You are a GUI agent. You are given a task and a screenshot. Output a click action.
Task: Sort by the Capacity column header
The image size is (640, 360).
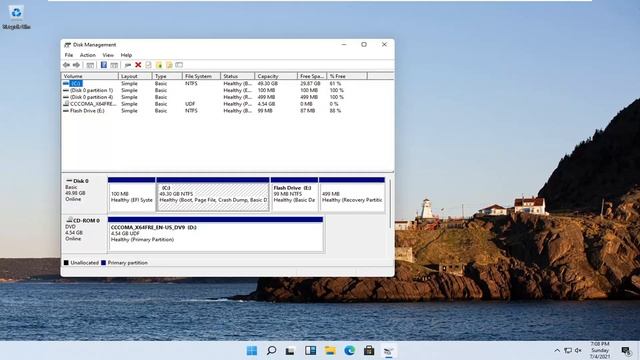pos(276,76)
